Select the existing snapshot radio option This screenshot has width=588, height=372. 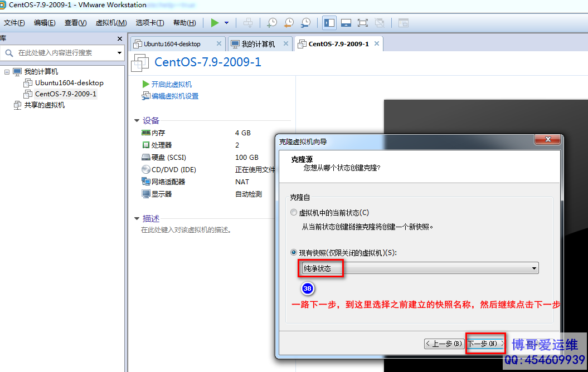[294, 253]
